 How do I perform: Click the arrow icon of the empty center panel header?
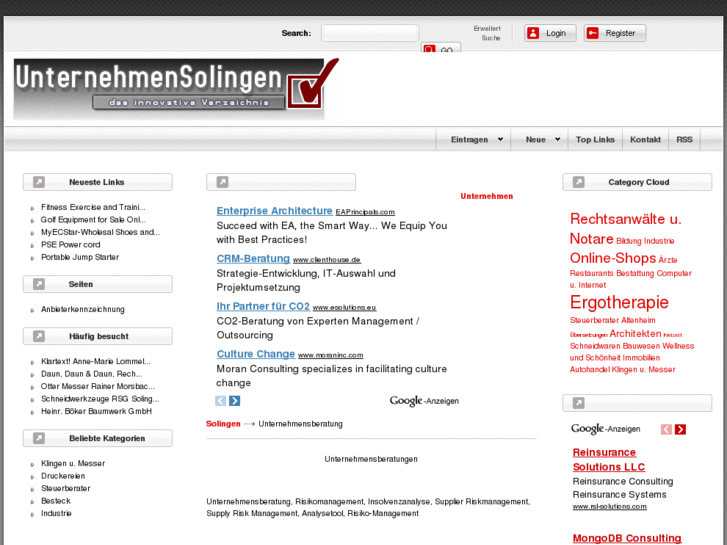click(223, 182)
